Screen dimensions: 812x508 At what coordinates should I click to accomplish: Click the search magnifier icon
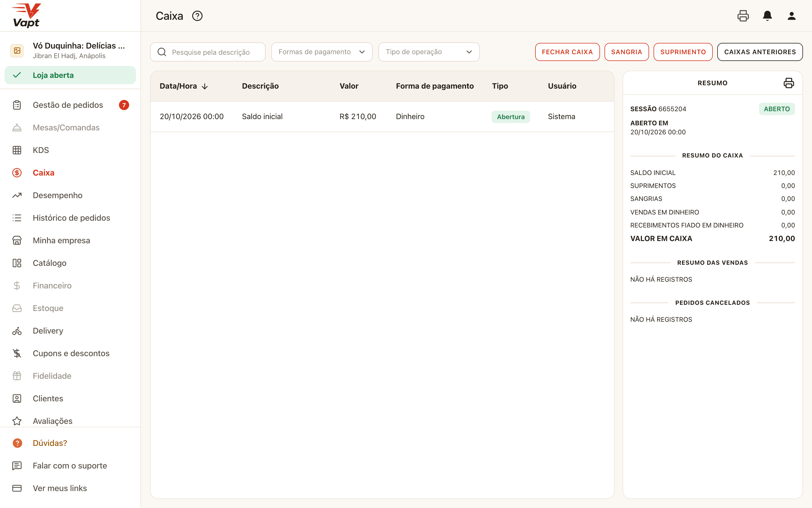162,52
